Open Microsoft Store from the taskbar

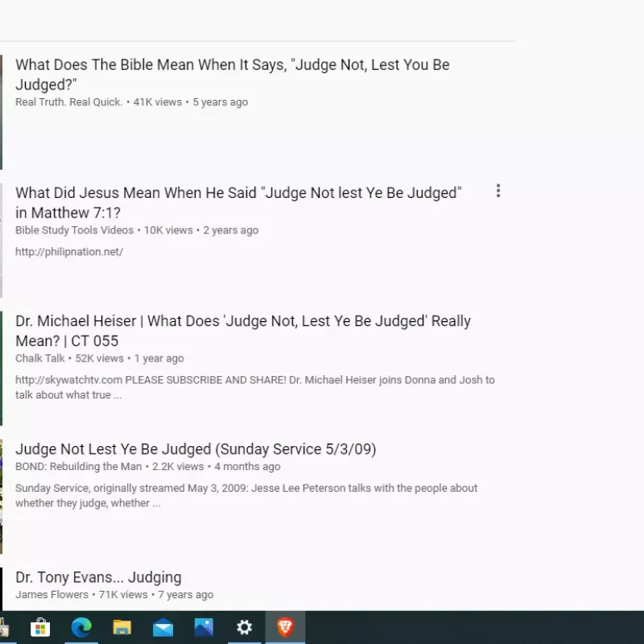(x=40, y=627)
